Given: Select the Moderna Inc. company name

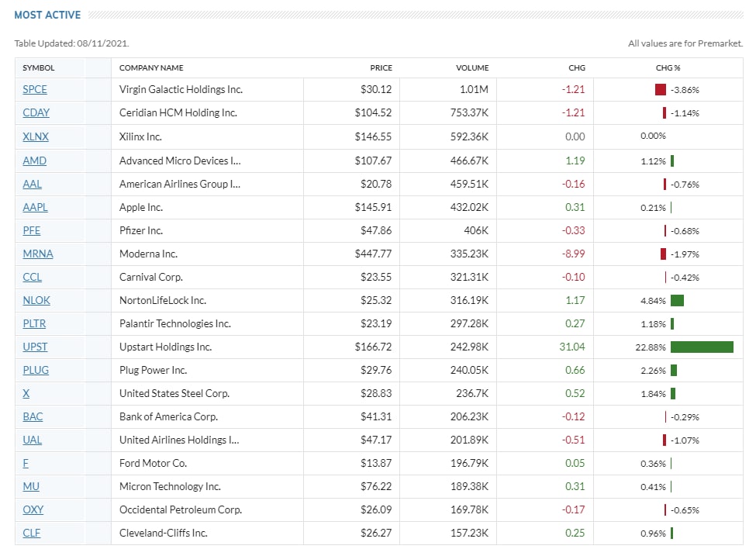Looking at the screenshot, I should point(149,254).
